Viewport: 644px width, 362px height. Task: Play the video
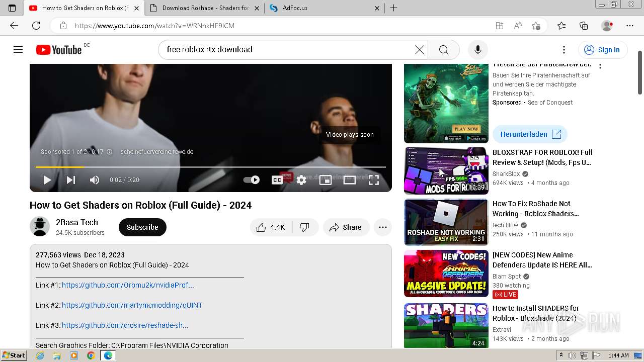[47, 179]
